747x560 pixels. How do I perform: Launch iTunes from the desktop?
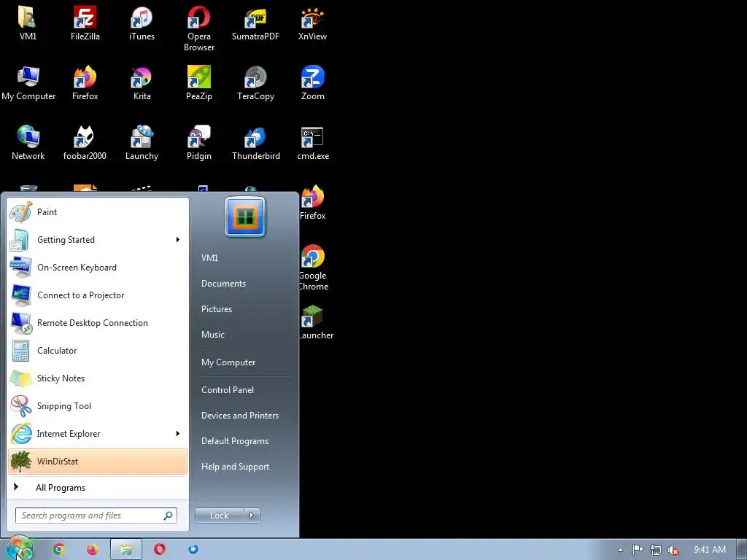point(142,23)
